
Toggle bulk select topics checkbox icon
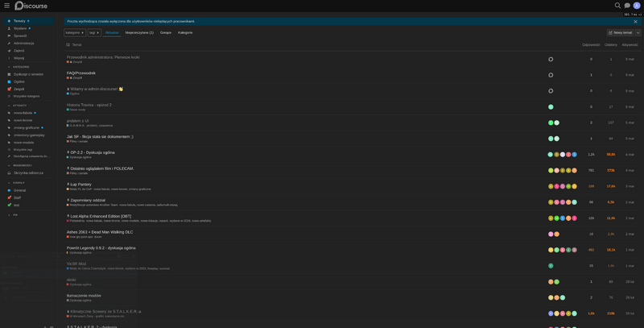(x=68, y=45)
